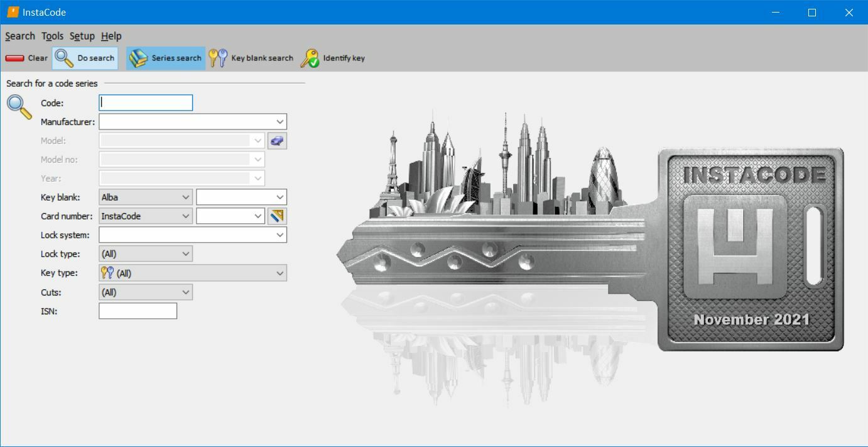Open the Tools menu
This screenshot has height=447, width=868.
click(52, 36)
